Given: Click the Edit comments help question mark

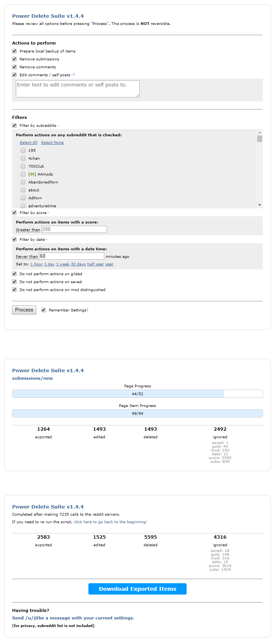Looking at the screenshot, I should pos(74,75).
